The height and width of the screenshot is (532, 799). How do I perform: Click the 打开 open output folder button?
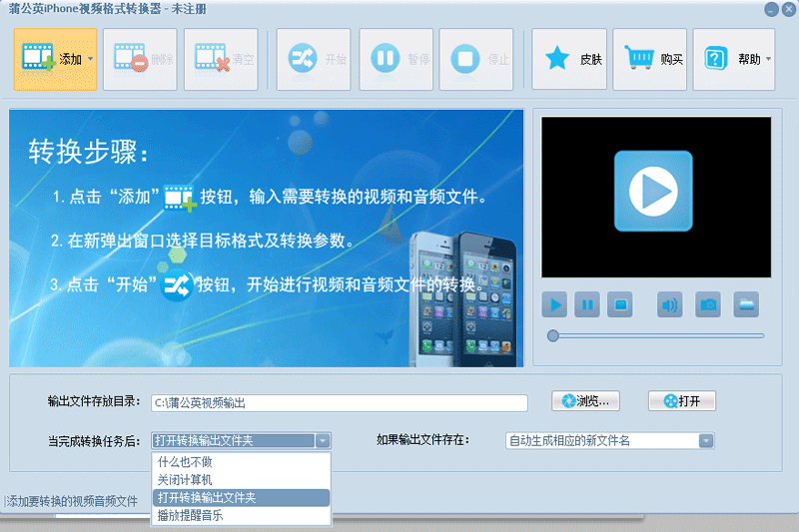pyautogui.click(x=682, y=401)
